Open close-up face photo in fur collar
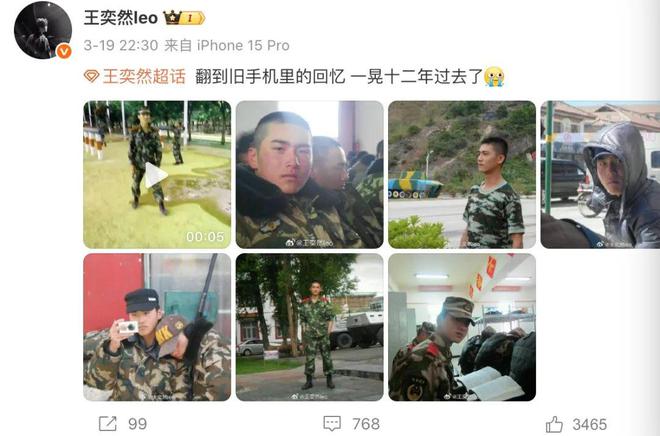 309,175
